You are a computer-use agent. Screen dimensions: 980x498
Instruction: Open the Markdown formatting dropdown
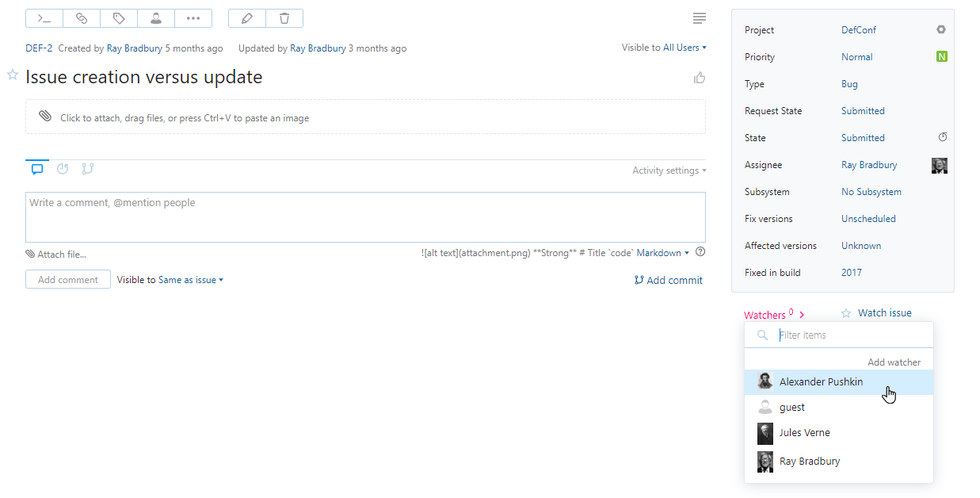[660, 252]
